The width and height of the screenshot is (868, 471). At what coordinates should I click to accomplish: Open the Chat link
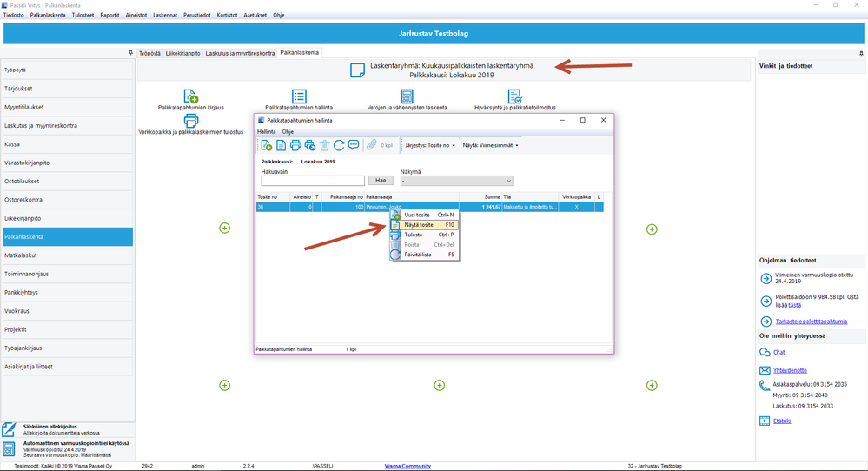779,353
